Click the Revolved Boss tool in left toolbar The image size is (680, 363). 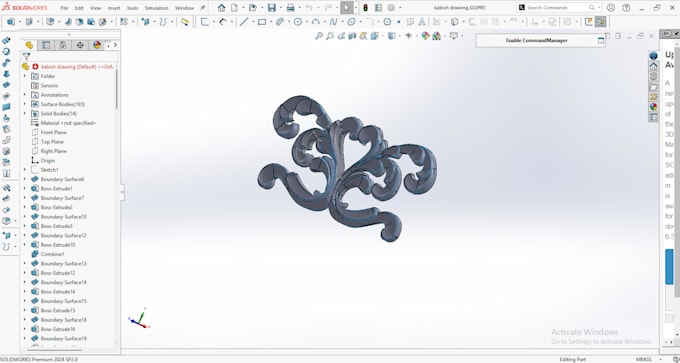click(x=6, y=51)
